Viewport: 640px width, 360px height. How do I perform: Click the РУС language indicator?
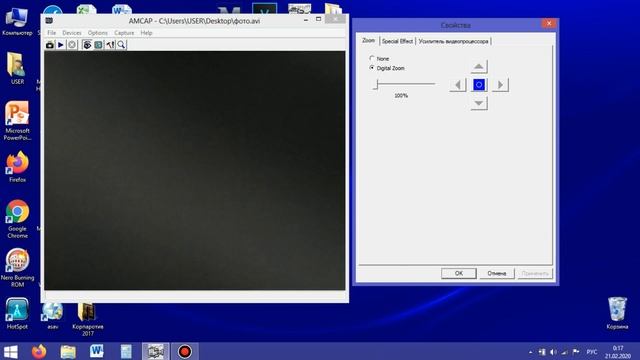point(592,352)
